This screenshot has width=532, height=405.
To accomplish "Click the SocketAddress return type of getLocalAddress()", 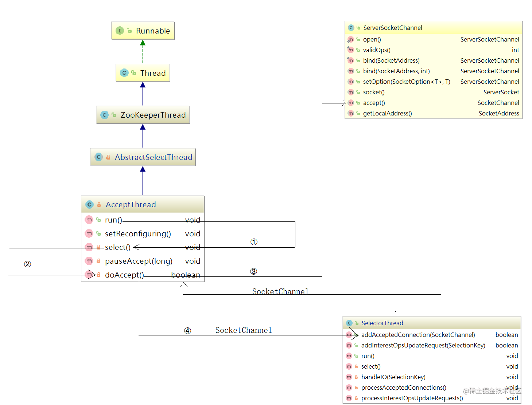I will [x=499, y=113].
